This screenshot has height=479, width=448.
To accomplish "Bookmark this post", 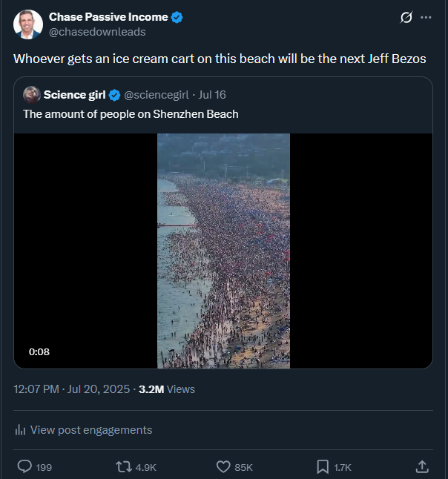I will (323, 466).
